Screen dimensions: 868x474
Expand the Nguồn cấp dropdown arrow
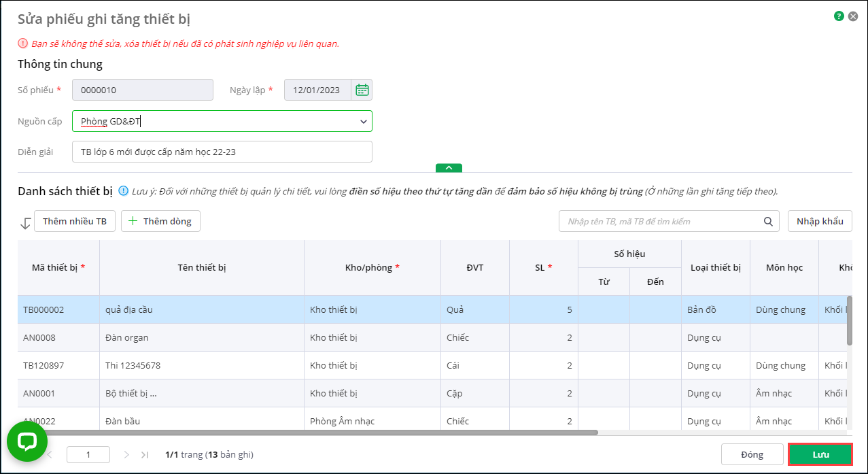coord(363,121)
